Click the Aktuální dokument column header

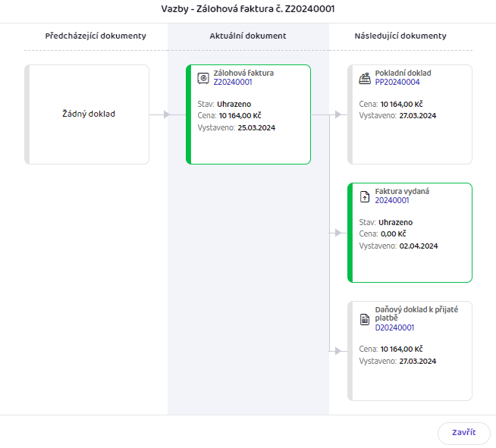[248, 36]
